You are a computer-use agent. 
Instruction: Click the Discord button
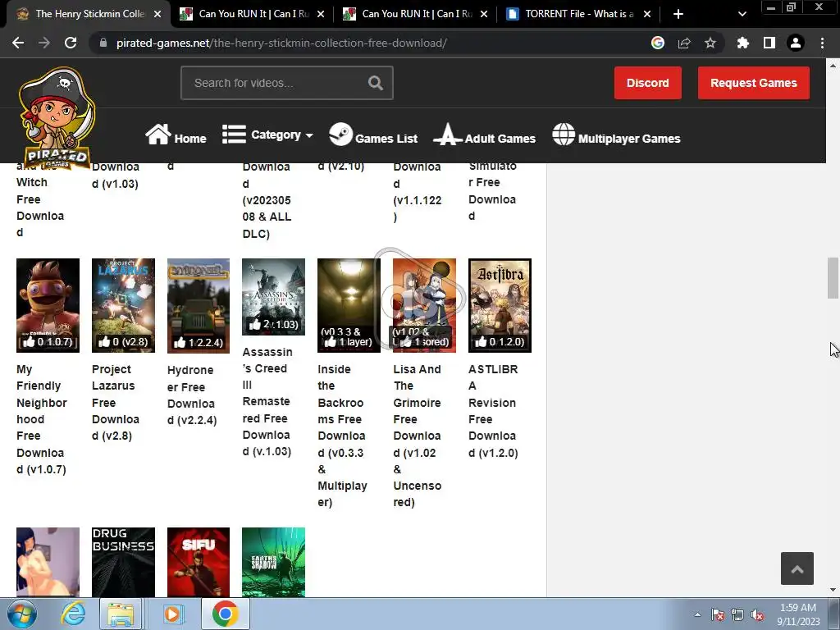point(648,83)
